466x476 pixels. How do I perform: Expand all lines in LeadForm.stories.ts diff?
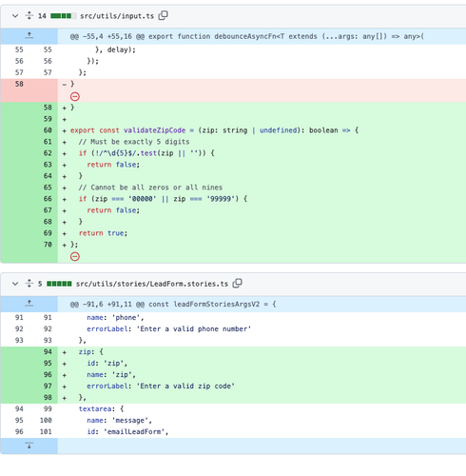(x=29, y=284)
